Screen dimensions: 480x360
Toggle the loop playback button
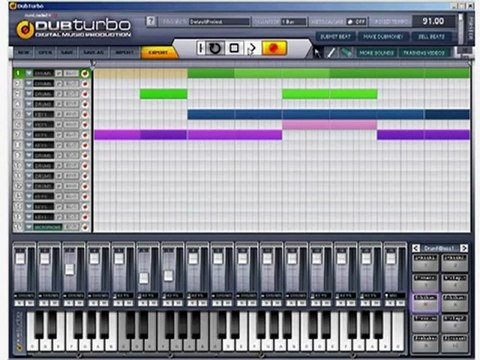pos(215,48)
